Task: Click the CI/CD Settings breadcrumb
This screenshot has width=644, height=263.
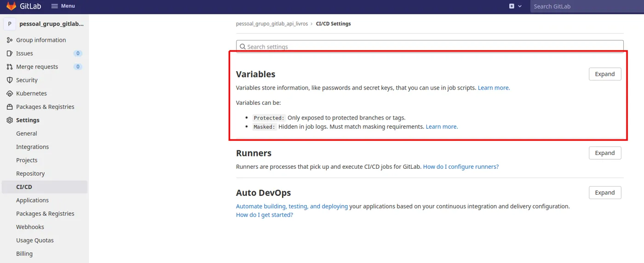Action: point(333,23)
